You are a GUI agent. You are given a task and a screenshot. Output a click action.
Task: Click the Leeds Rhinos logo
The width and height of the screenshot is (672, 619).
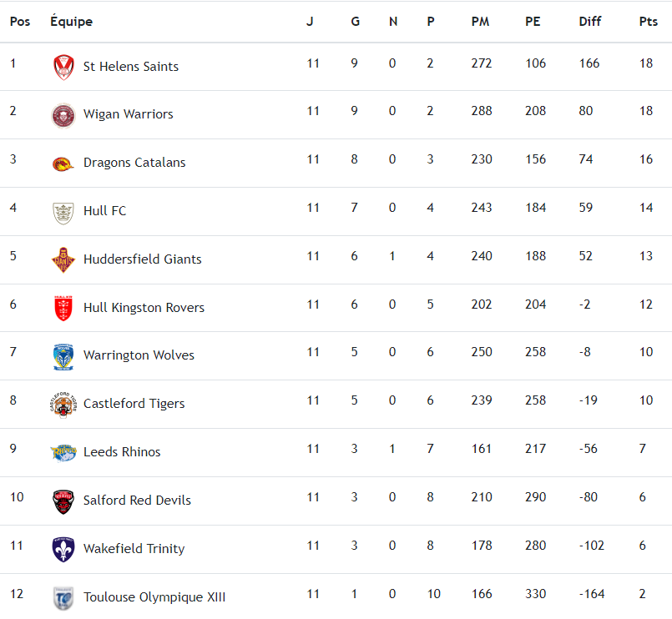click(63, 452)
